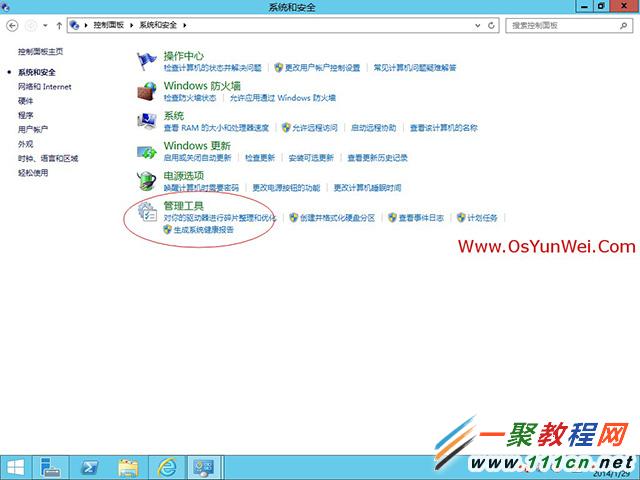
Task: Click 允许远程访问 link
Action: 315,128
